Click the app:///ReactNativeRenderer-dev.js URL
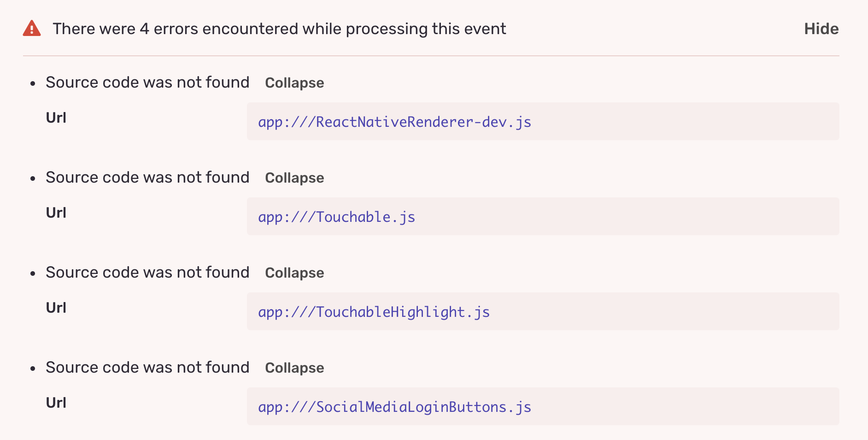 click(394, 122)
